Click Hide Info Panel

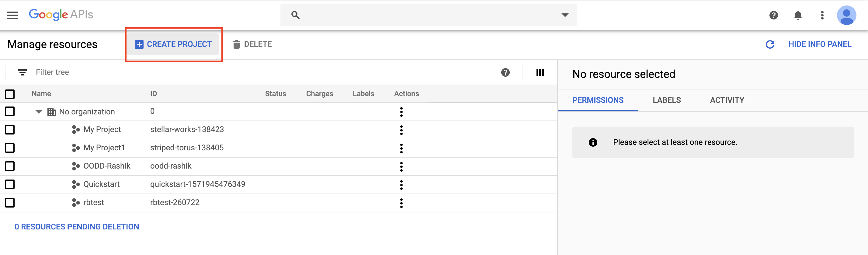pos(819,44)
